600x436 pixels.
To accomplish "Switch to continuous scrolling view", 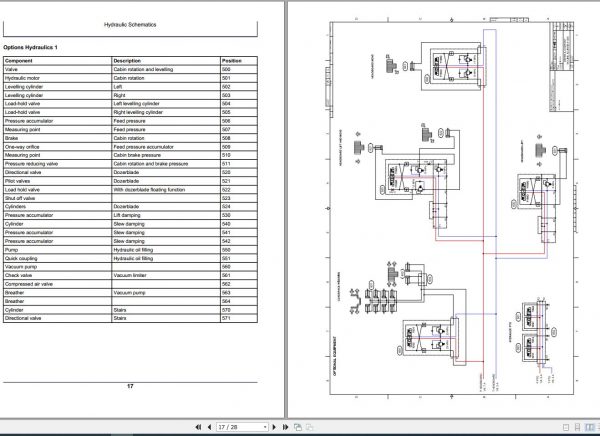I will [578, 427].
